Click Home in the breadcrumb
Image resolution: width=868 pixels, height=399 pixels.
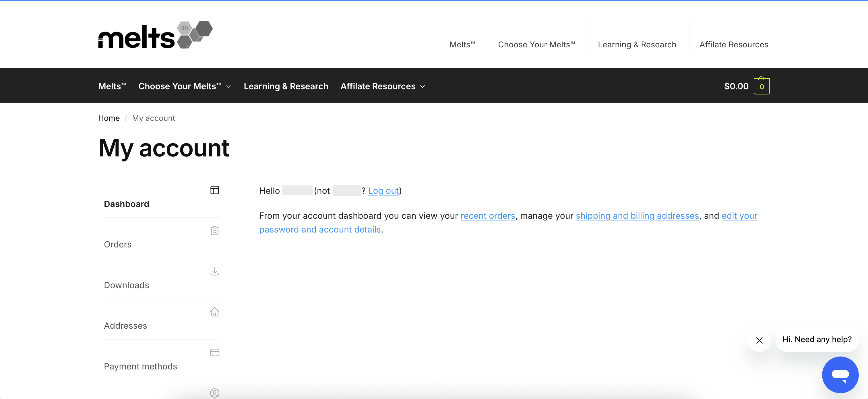click(109, 118)
